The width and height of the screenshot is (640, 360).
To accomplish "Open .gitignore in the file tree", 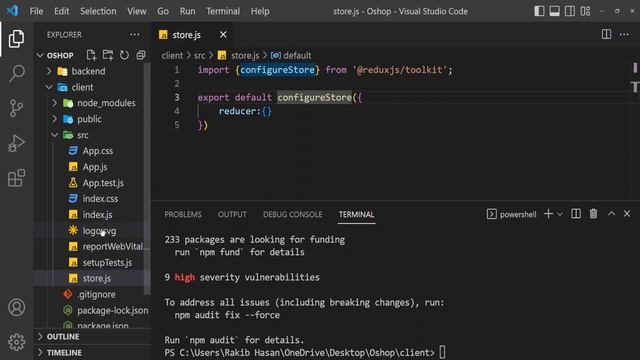I will point(96,294).
